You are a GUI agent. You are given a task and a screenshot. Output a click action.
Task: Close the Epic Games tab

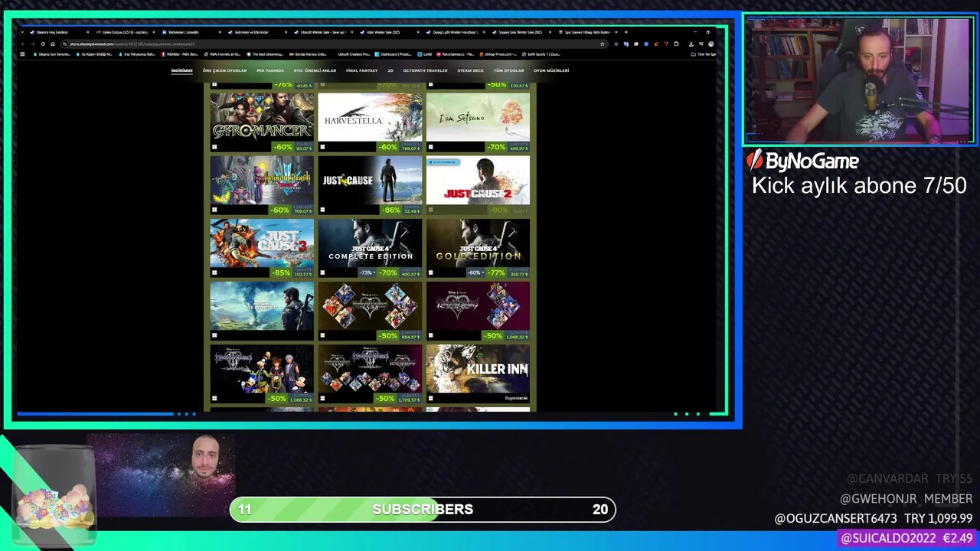(616, 32)
